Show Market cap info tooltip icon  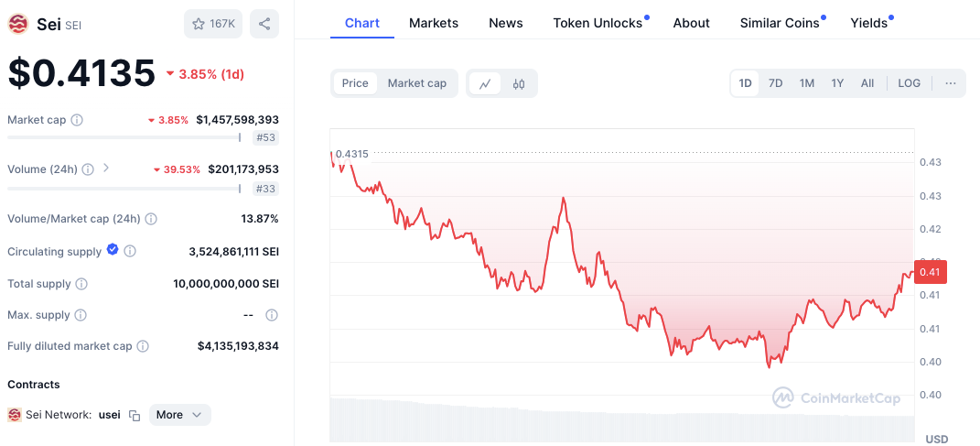77,119
